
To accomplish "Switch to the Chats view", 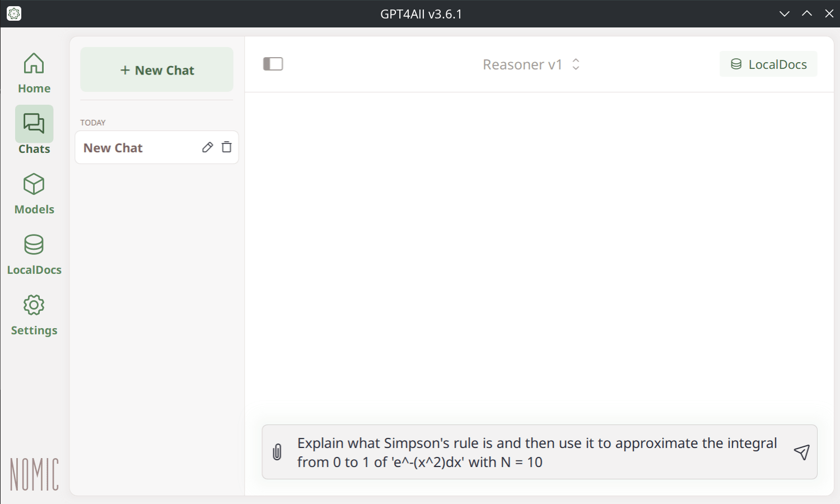I will point(34,132).
